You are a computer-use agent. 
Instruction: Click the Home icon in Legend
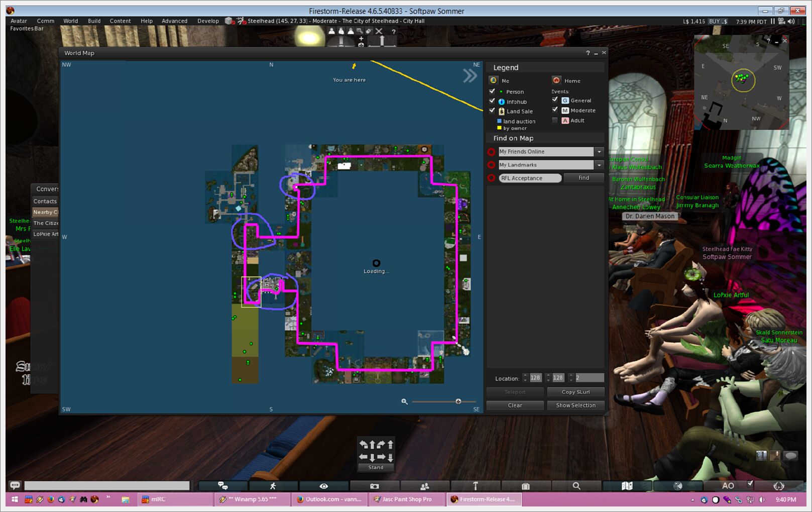pyautogui.click(x=556, y=80)
